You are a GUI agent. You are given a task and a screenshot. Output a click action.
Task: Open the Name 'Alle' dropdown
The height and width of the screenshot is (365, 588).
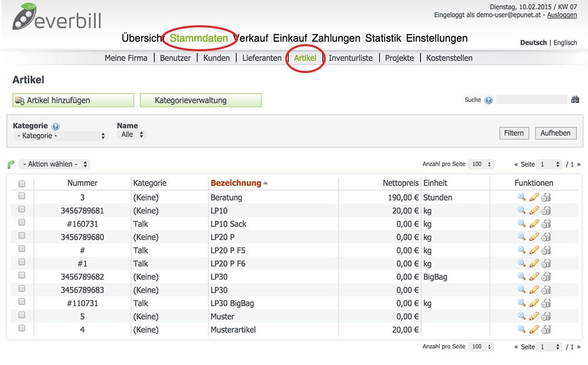[132, 135]
